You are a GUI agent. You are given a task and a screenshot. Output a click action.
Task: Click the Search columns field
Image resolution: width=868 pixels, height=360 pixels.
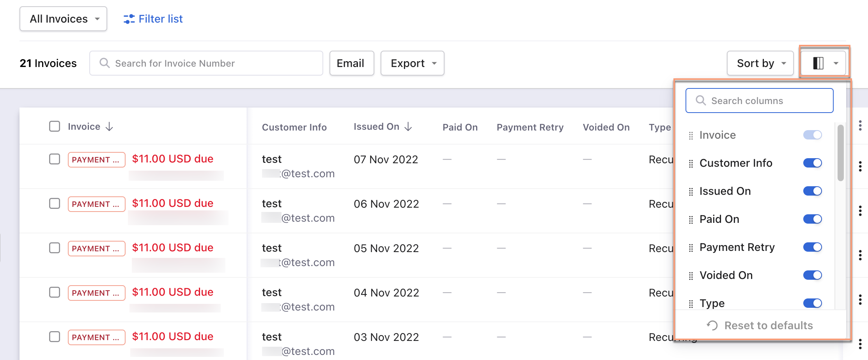pyautogui.click(x=760, y=101)
